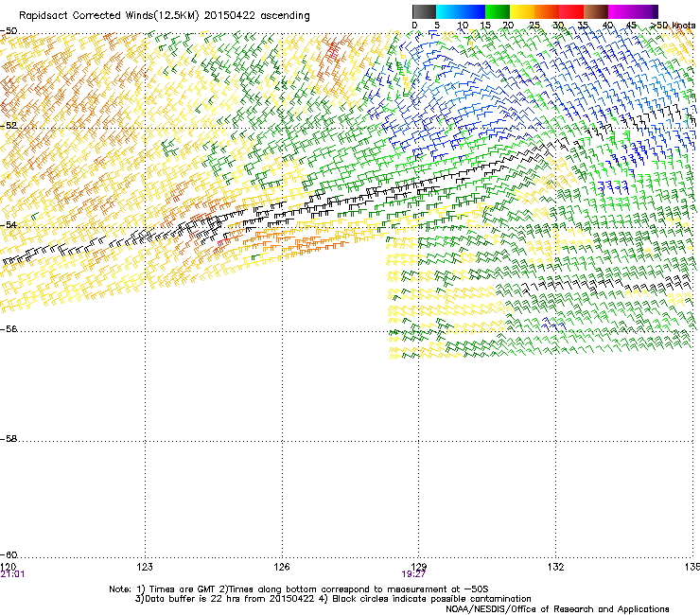
Task: Click the -52 latitude axis label
Action: coord(9,126)
